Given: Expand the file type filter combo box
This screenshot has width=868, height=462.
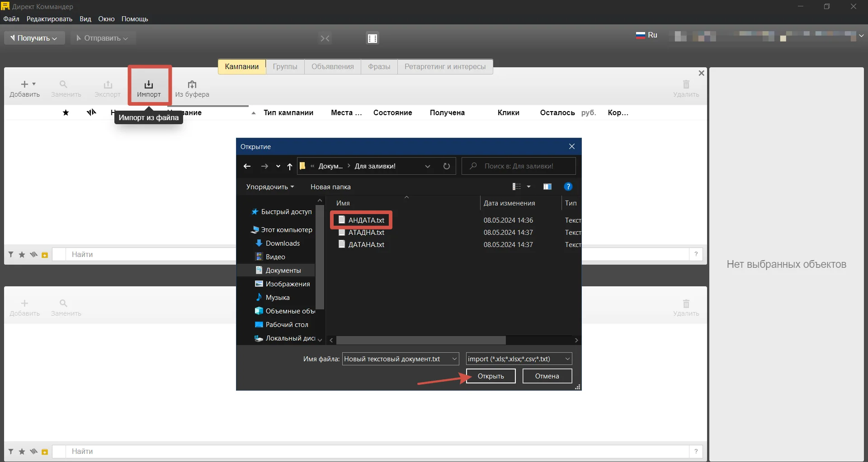Looking at the screenshot, I should [519, 359].
